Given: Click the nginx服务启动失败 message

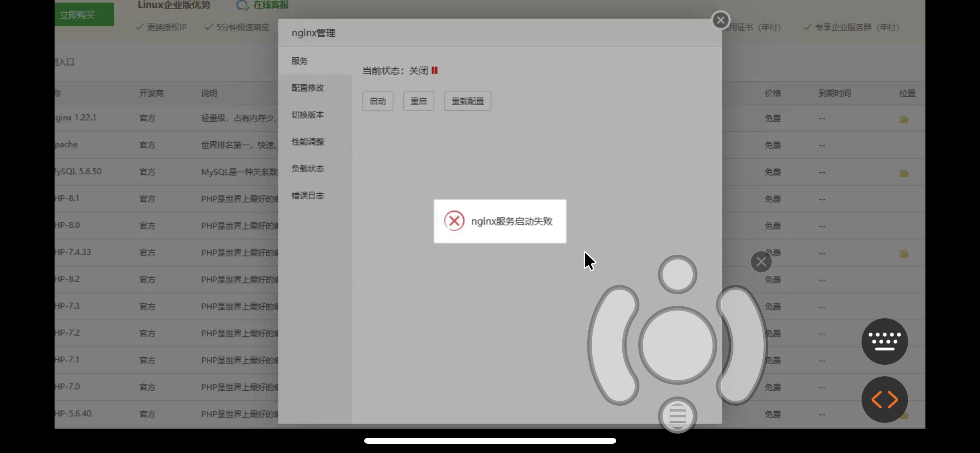Looking at the screenshot, I should point(512,221).
